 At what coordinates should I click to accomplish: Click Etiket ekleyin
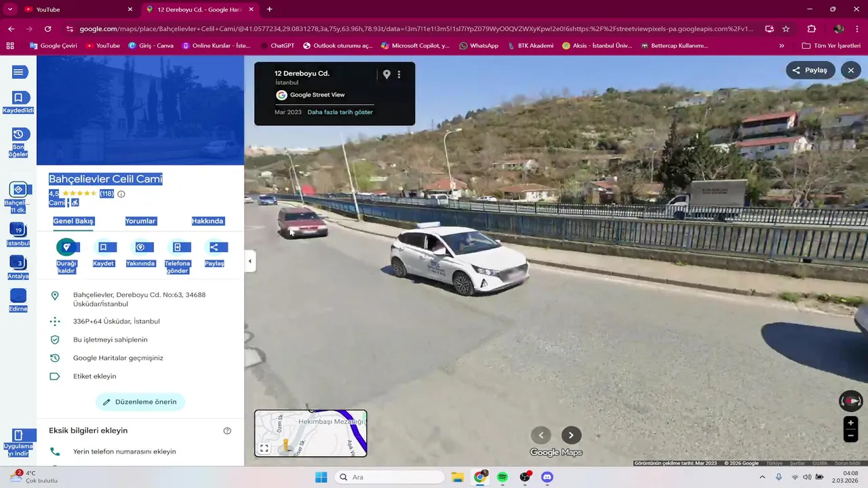[94, 376]
